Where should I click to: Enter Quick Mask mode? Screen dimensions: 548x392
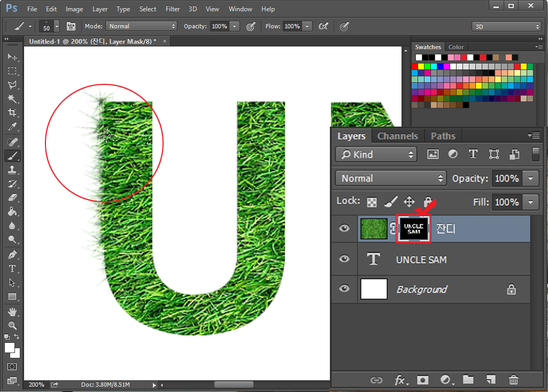12,366
